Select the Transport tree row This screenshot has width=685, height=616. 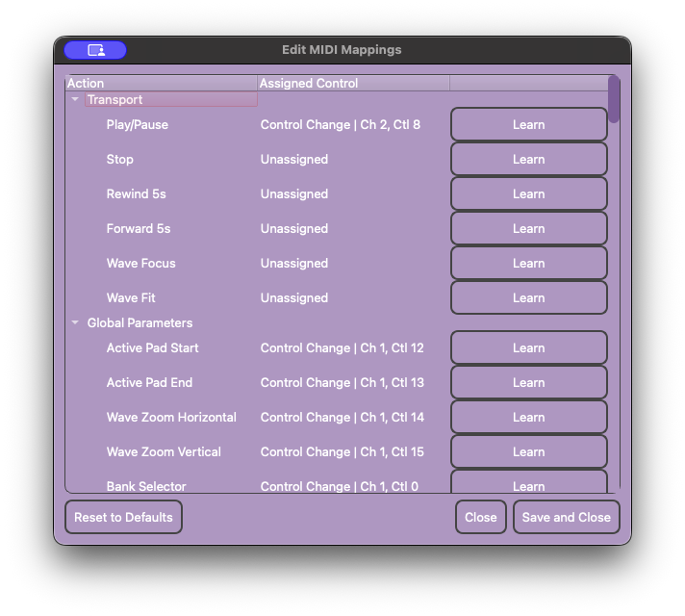(x=171, y=100)
